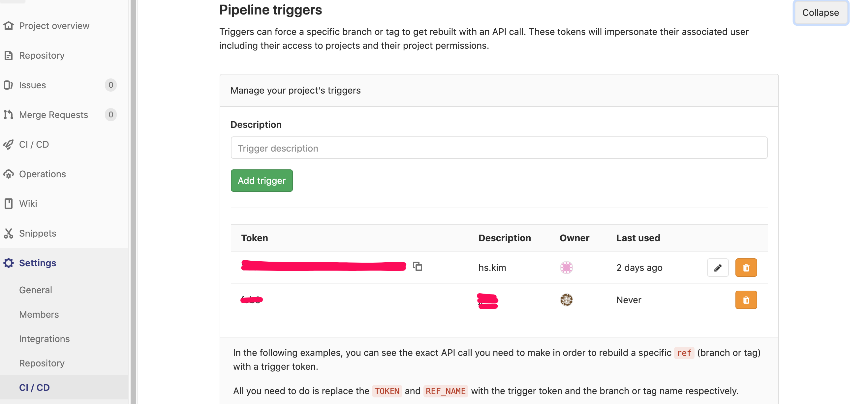The width and height of the screenshot is (868, 404).
Task: Click hs.kim trigger owner avatar
Action: pos(567,268)
